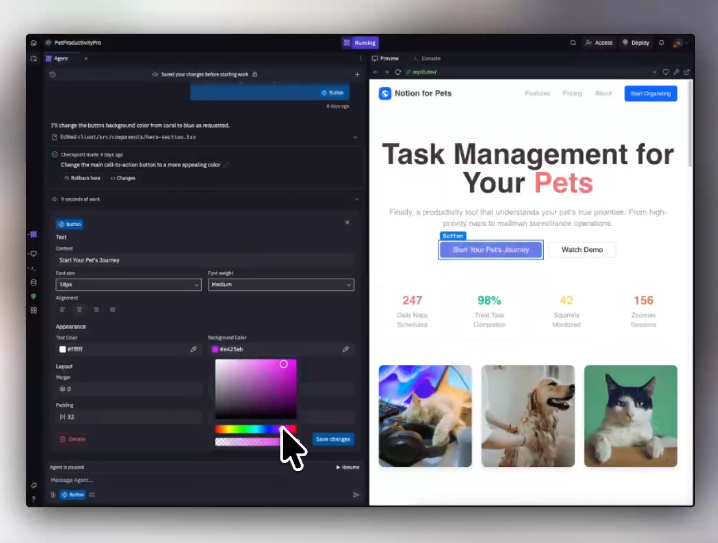Switch to the Console tab
Viewport: 718px width, 543px height.
427,59
